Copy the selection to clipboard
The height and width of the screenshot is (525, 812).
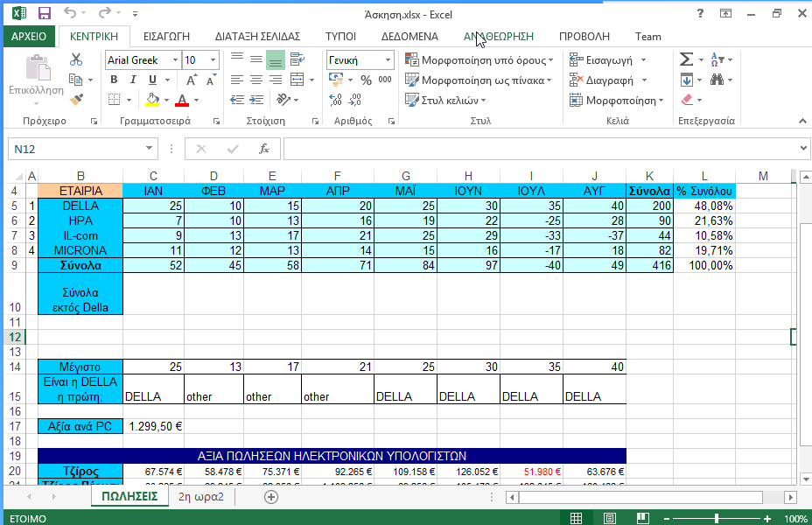[x=75, y=80]
